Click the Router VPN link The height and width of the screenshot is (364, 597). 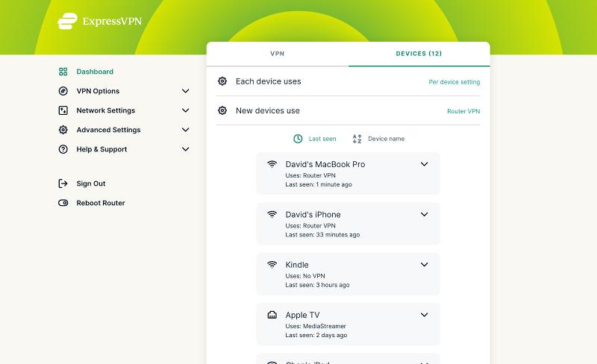463,111
